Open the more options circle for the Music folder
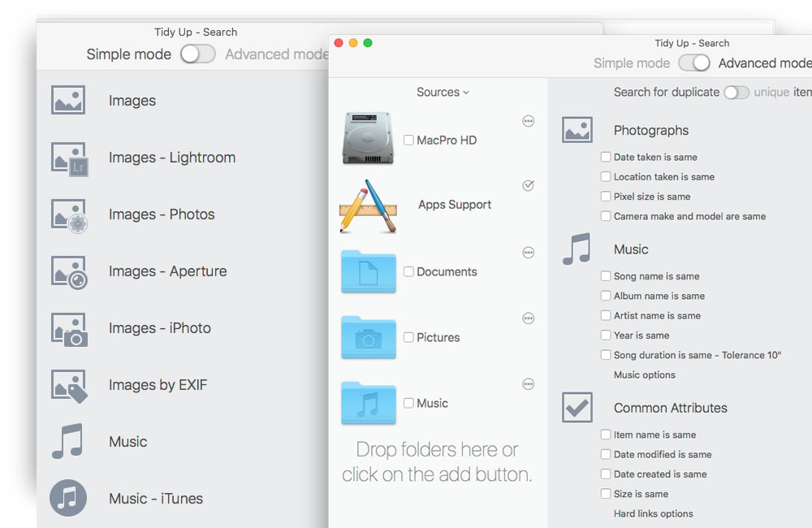The width and height of the screenshot is (812, 528). point(529,384)
